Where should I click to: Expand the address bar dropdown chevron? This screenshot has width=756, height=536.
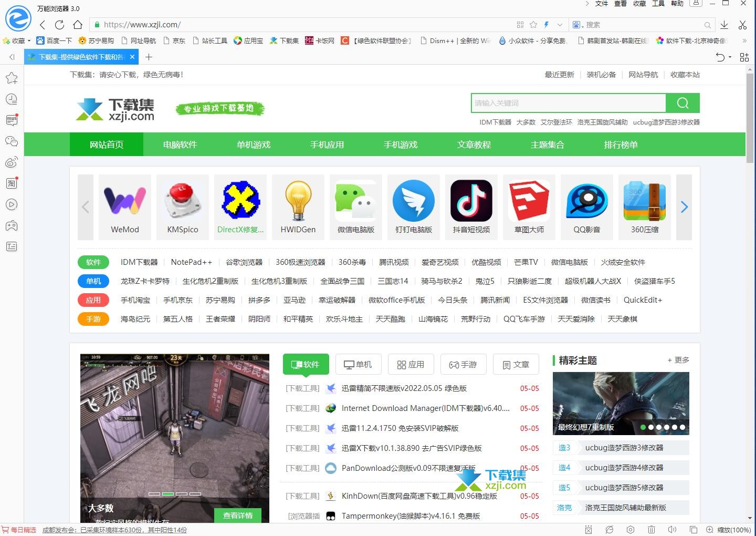[560, 25]
